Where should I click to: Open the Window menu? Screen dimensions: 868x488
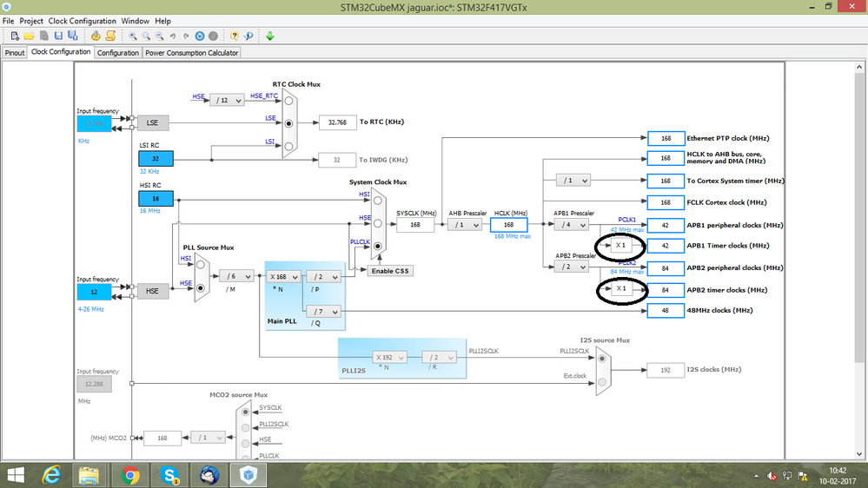point(135,21)
